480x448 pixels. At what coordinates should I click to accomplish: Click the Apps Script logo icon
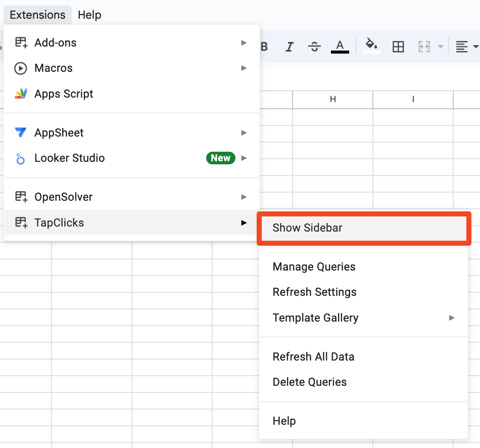(x=21, y=94)
